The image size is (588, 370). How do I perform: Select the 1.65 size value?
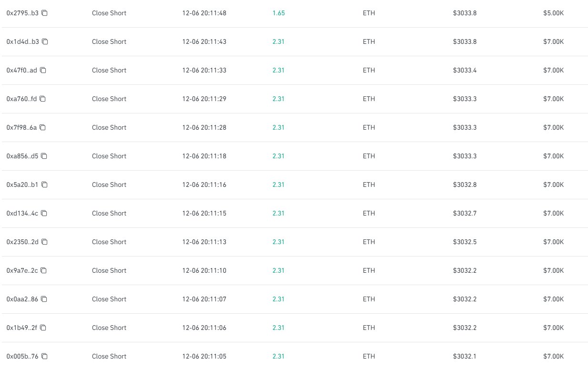click(278, 13)
